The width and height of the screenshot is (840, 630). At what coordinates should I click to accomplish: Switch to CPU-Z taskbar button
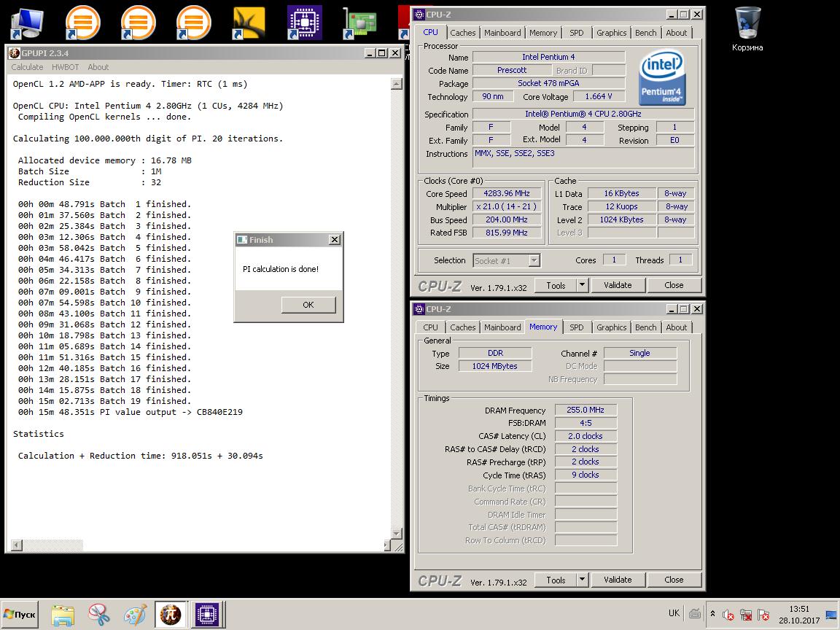point(207,615)
